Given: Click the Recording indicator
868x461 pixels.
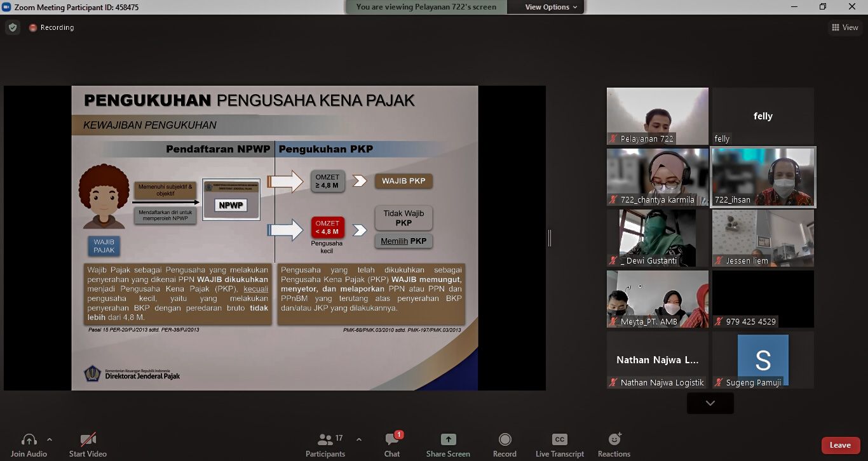Looking at the screenshot, I should click(51, 28).
